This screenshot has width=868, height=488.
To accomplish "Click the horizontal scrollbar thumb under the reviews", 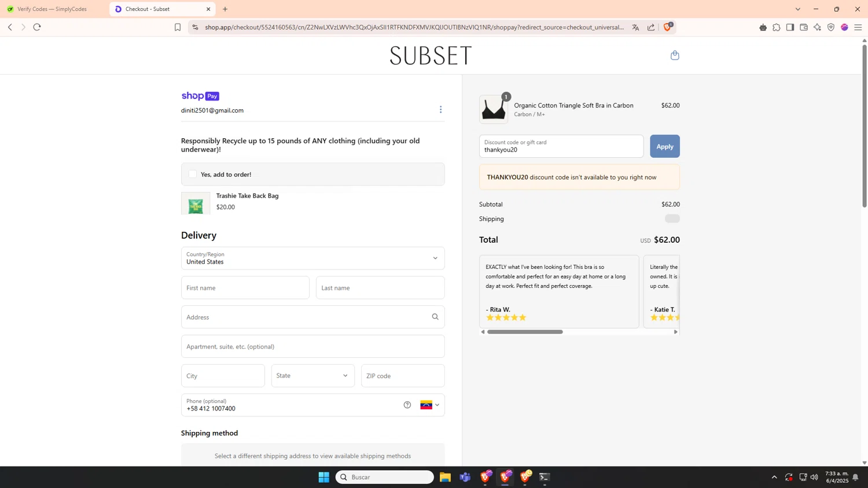I will [x=525, y=332].
